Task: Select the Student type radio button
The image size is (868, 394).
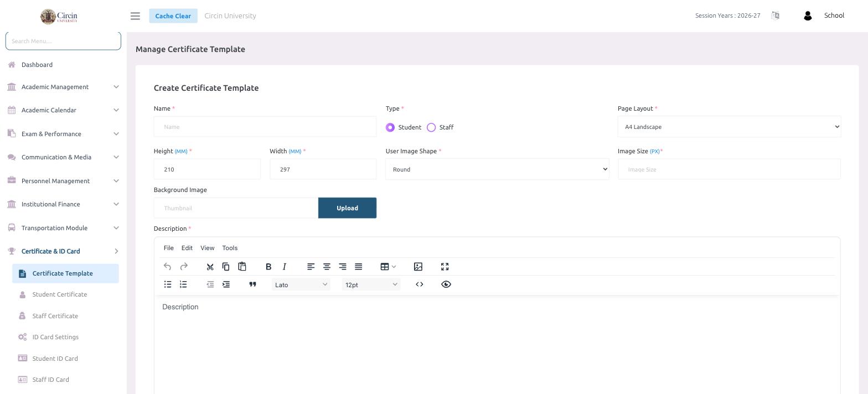Action: [x=390, y=127]
